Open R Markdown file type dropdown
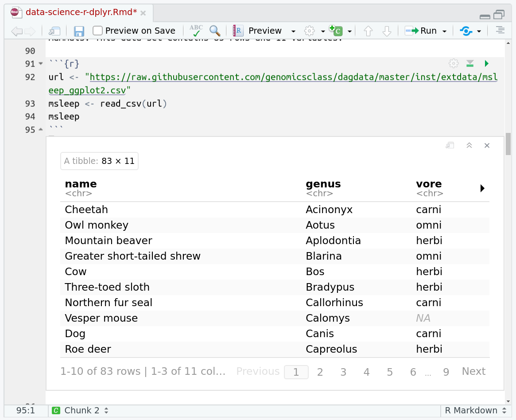 pyautogui.click(x=475, y=410)
